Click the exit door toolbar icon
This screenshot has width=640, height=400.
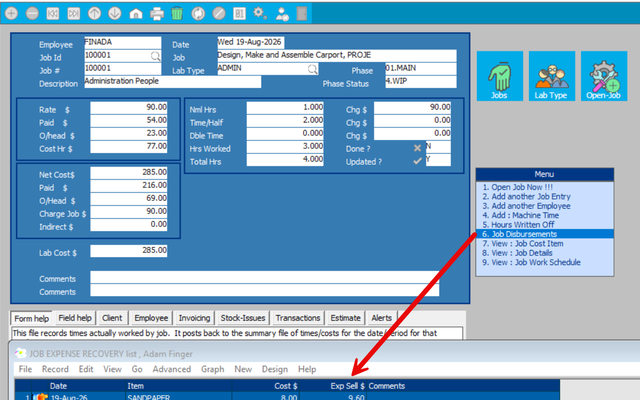click(302, 13)
